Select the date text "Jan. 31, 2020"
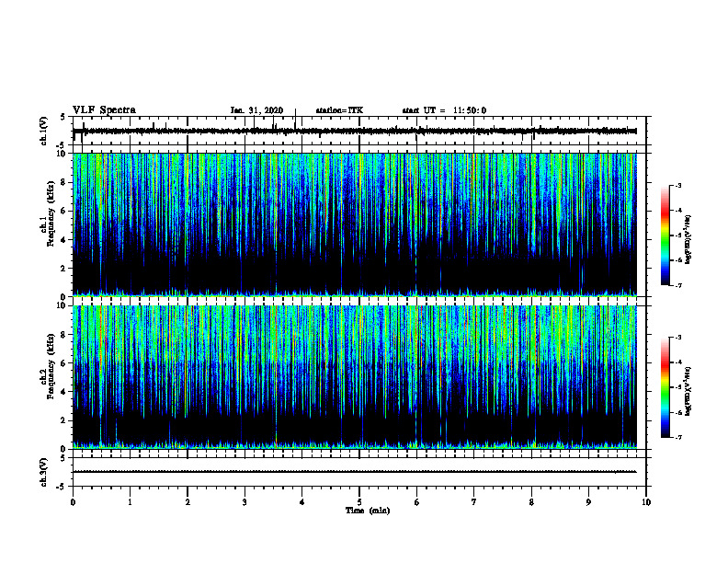The width and height of the screenshot is (728, 563). [256, 110]
